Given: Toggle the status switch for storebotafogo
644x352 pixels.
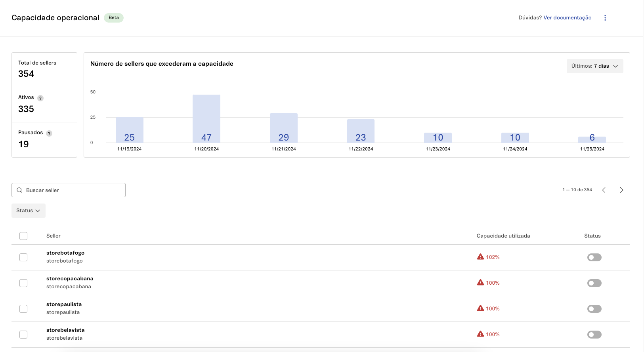Looking at the screenshot, I should [594, 257].
